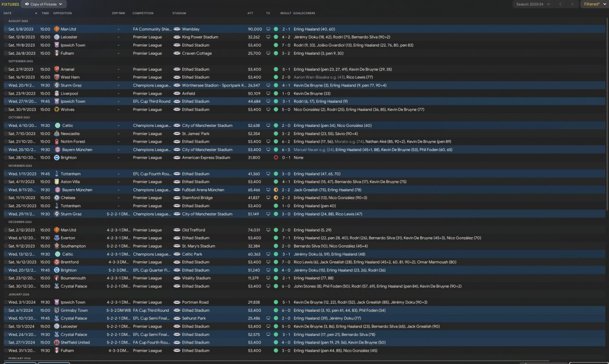609x364 pixels.
Task: Click the Brentford club badge
Action: pos(57,262)
